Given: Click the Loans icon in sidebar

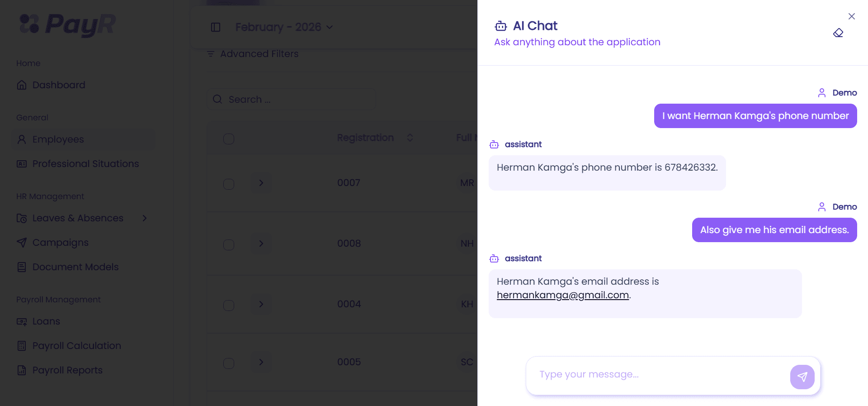Looking at the screenshot, I should [22, 321].
